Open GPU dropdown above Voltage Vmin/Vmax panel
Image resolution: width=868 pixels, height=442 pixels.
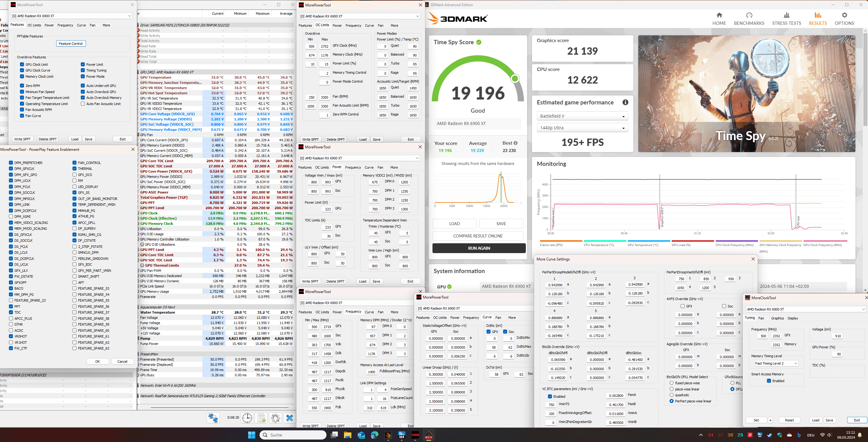(359, 158)
